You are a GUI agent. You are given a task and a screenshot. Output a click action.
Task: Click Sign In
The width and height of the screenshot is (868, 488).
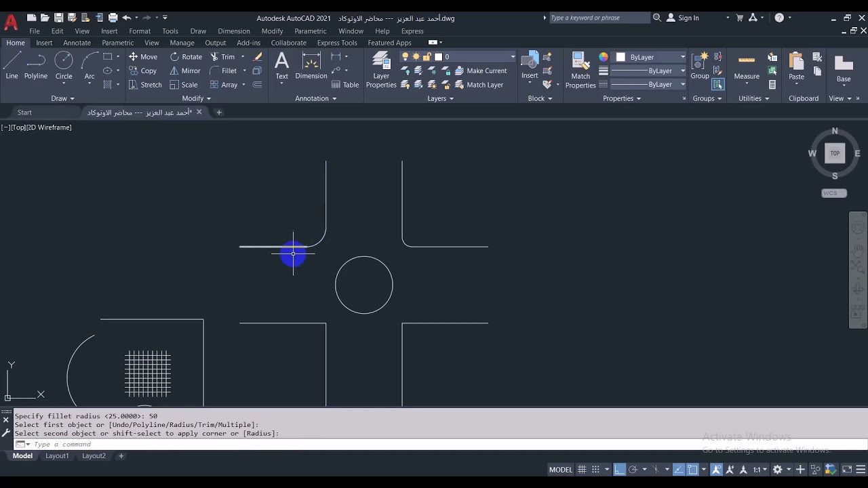(683, 18)
